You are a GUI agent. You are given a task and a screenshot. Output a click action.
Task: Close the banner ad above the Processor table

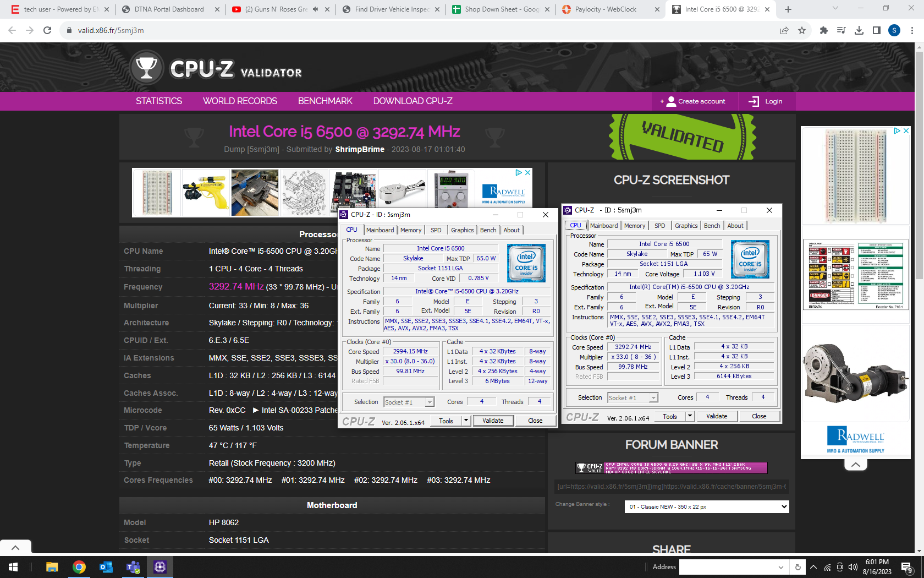click(x=527, y=172)
